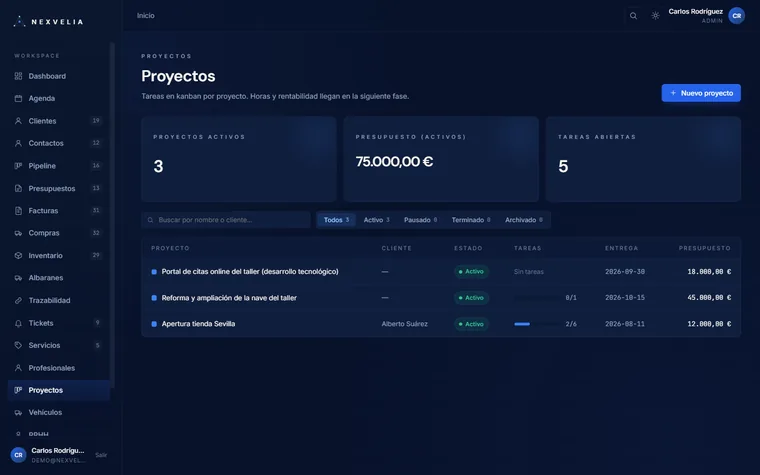Image resolution: width=760 pixels, height=475 pixels.
Task: Click the sidebar vertical scrollbar
Action: [x=112, y=215]
